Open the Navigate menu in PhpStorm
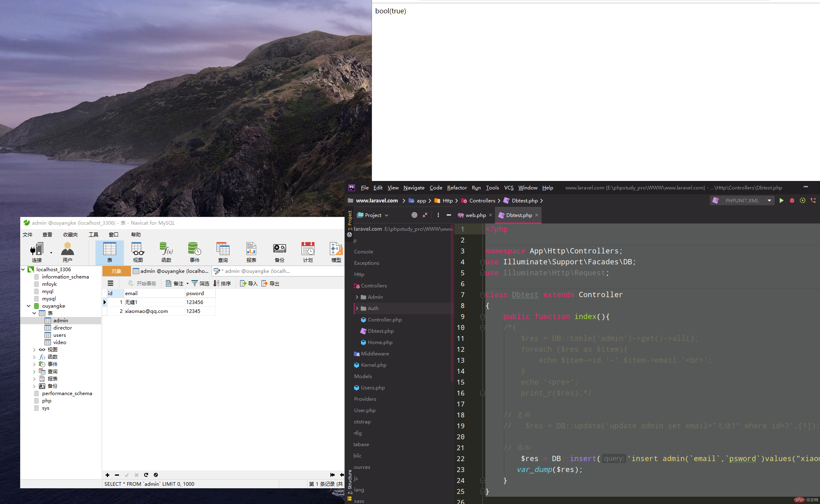 (414, 187)
